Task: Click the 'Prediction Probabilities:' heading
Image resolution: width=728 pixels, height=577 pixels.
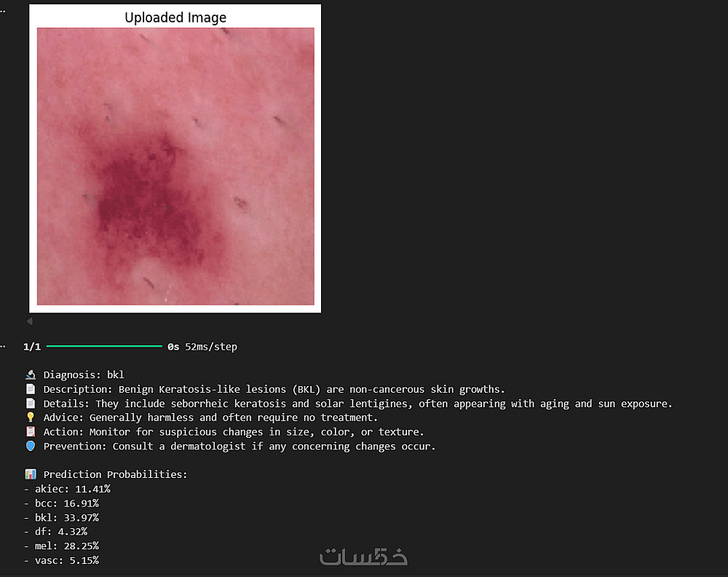Action: 115,474
